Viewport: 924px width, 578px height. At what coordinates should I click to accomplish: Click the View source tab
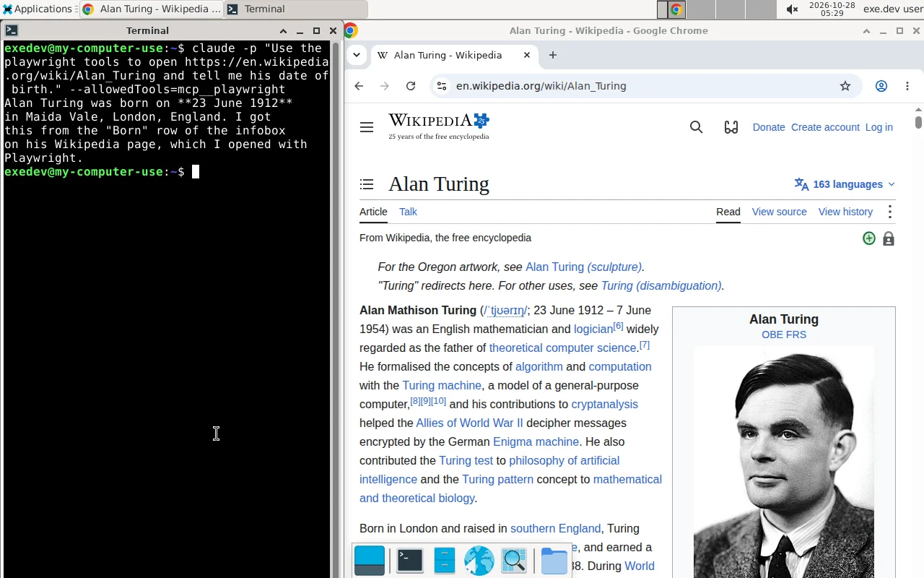click(779, 212)
